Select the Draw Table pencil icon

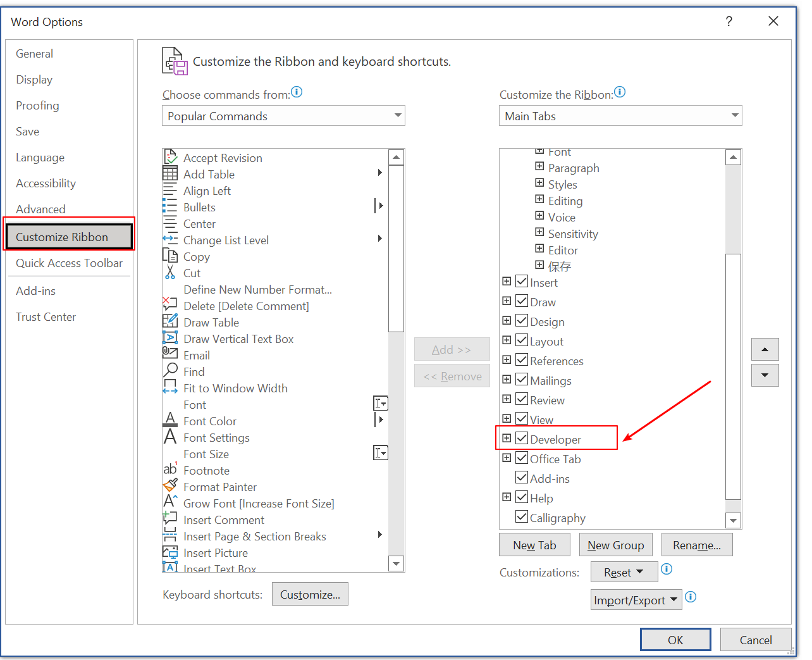170,321
